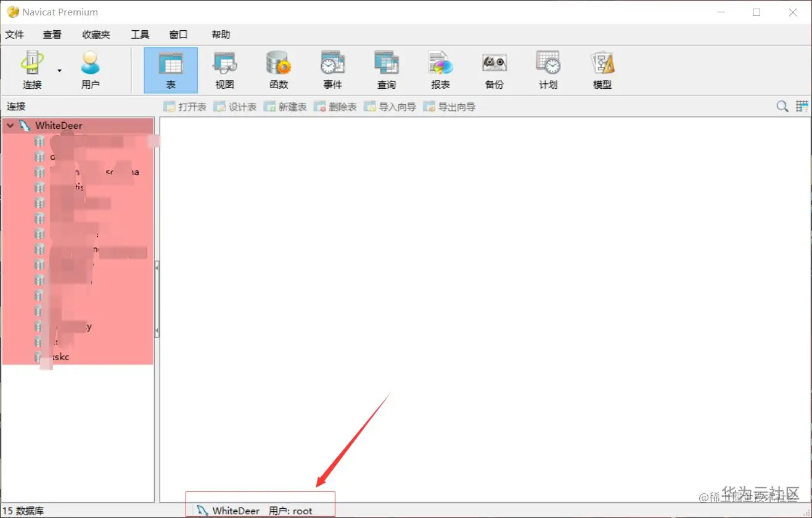This screenshot has width=812, height=518.
Task: Click the WhiteDeer 用户: root status entry
Action: (255, 511)
